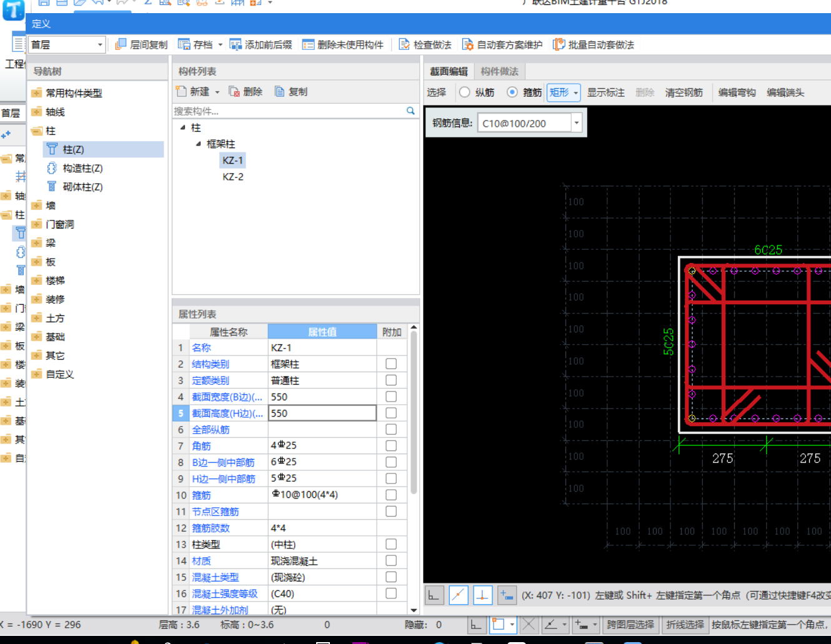Click the diagonal line snap icon below canvas
The height and width of the screenshot is (644, 831).
click(459, 595)
